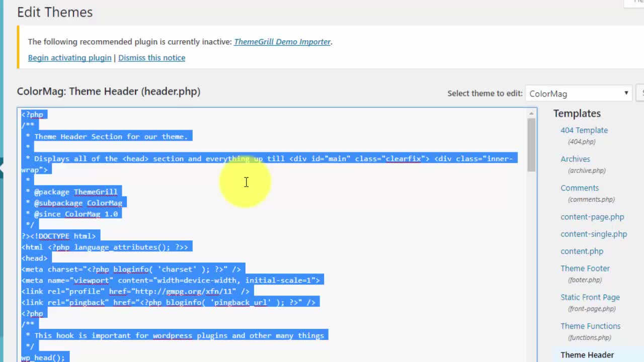Open the Comments template file

[580, 188]
